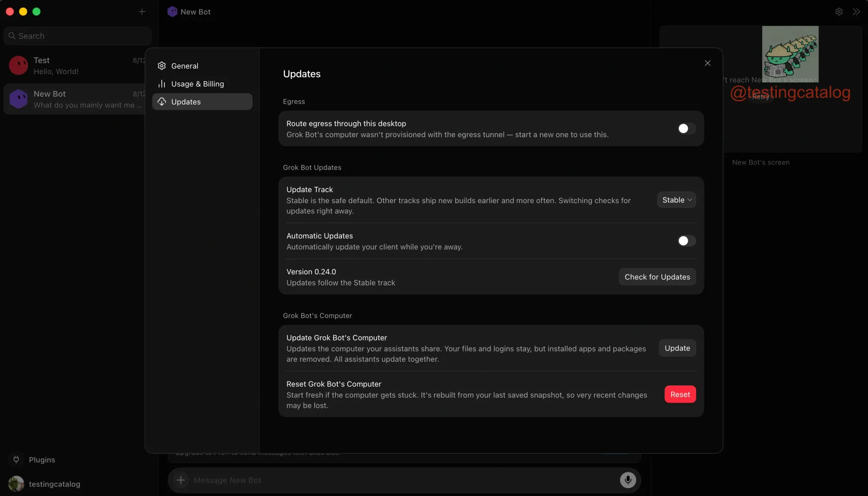Image resolution: width=868 pixels, height=496 pixels.
Task: Open Plugins in the sidebar
Action: click(42, 460)
